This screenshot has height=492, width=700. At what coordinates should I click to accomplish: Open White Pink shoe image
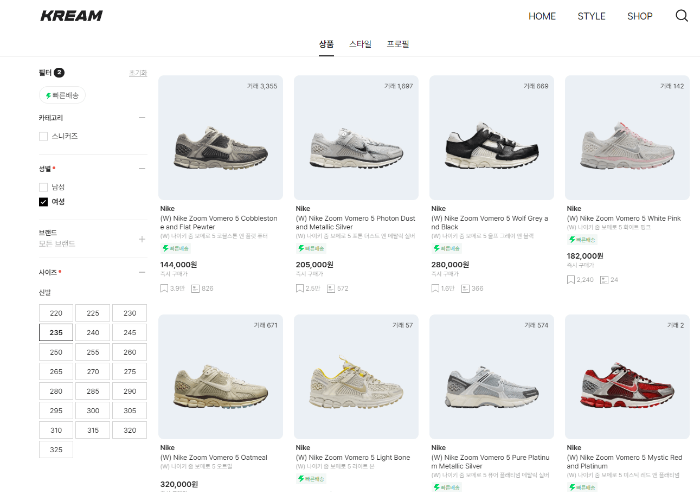pos(627,138)
